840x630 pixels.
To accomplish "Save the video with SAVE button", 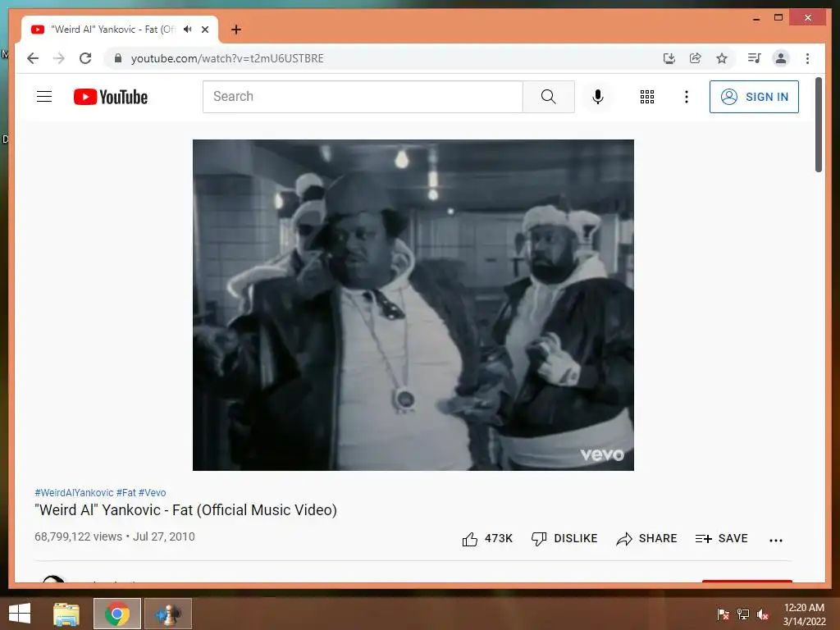I will 721,539.
